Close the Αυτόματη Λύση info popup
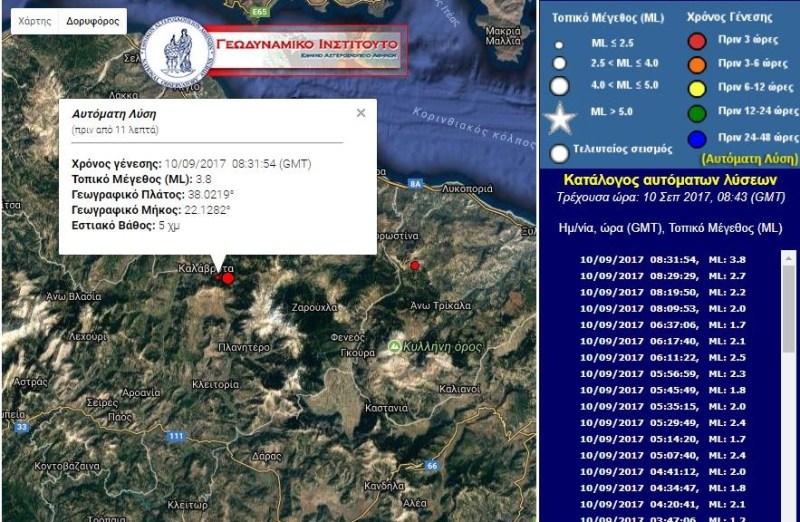800x522 pixels. coord(360,113)
